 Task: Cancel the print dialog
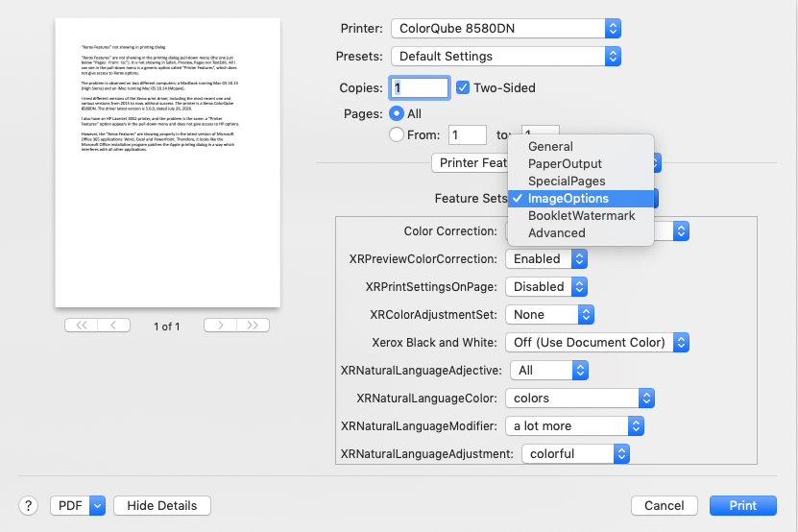point(665,506)
